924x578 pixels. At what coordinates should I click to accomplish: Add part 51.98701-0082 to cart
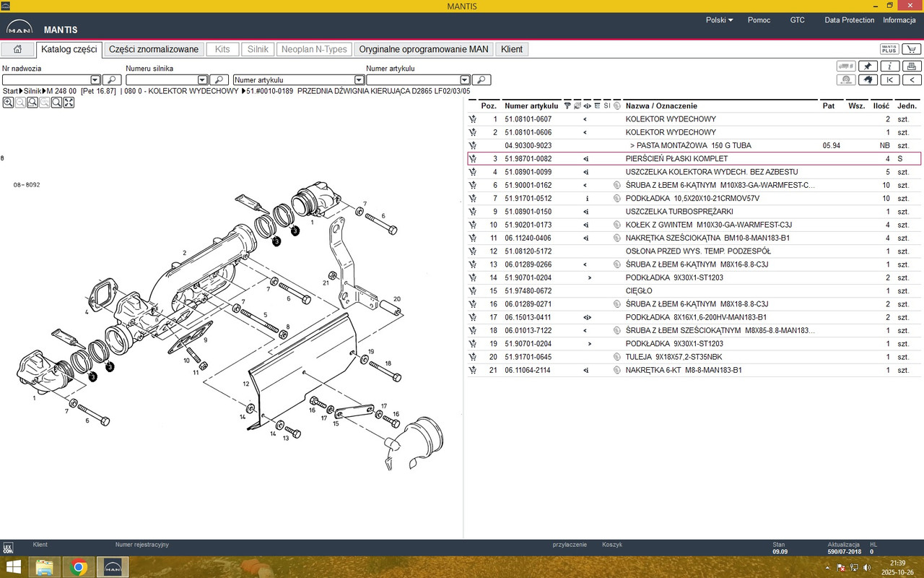tap(473, 158)
